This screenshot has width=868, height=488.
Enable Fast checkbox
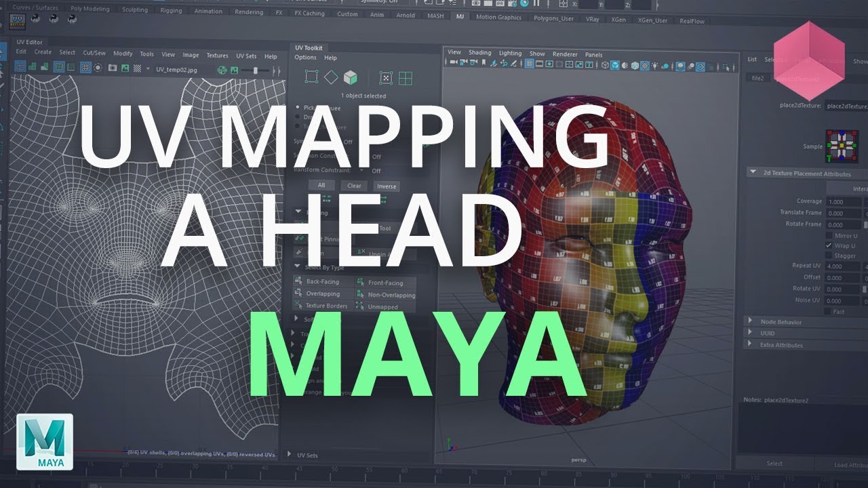[828, 312]
